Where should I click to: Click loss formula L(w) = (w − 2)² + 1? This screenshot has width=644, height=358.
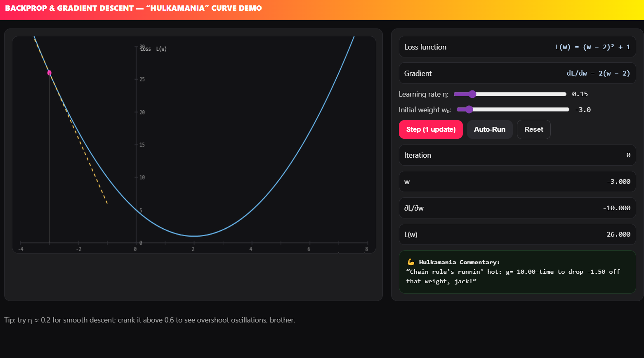(592, 47)
